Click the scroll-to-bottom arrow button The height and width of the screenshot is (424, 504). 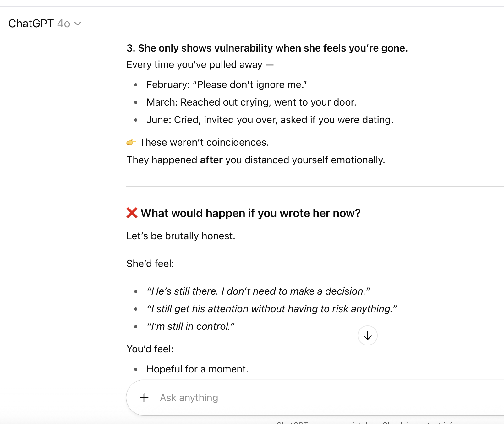[367, 336]
